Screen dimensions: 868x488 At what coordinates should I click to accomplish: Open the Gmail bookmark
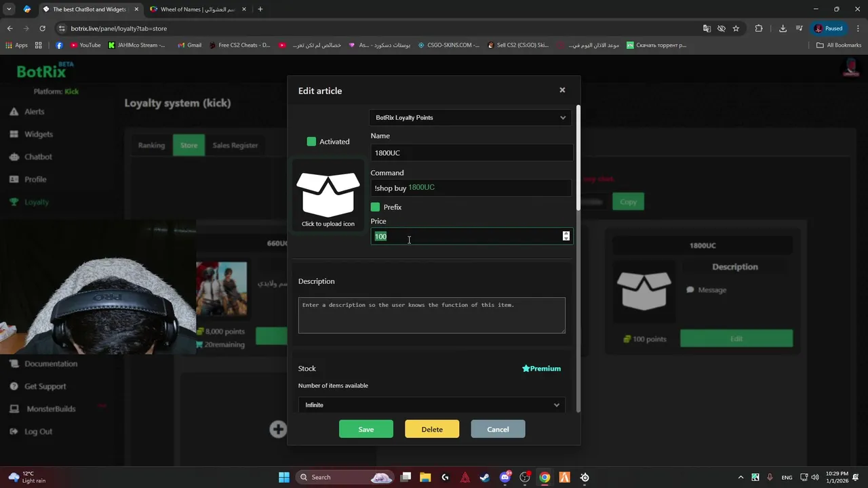(189, 45)
